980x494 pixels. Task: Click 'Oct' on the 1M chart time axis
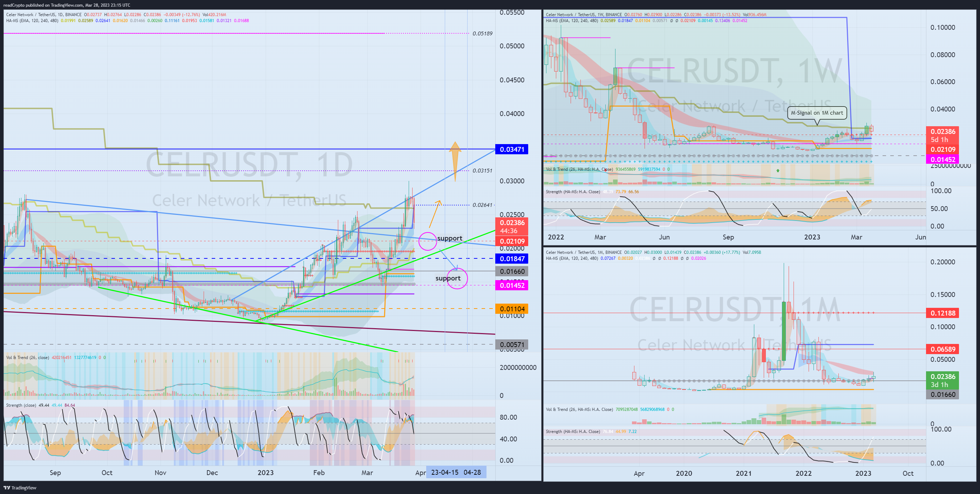click(908, 473)
